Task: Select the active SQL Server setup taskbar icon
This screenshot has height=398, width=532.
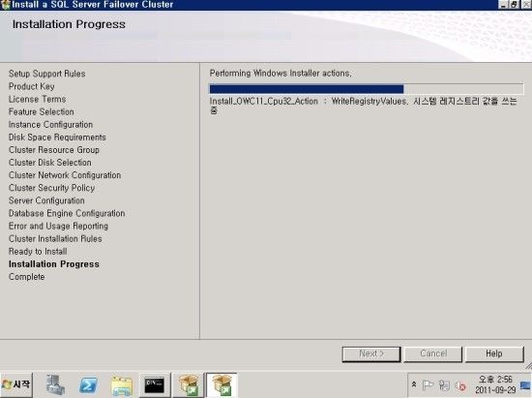Action: (x=222, y=385)
